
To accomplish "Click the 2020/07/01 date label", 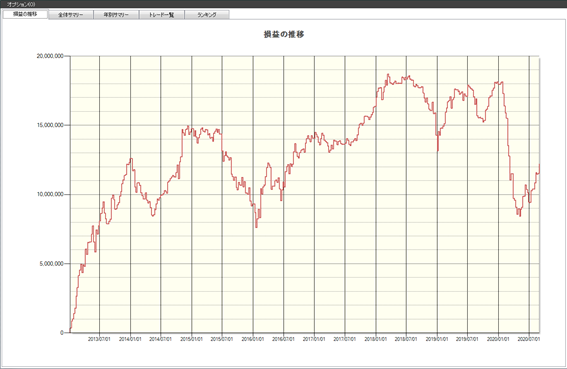I will click(529, 339).
